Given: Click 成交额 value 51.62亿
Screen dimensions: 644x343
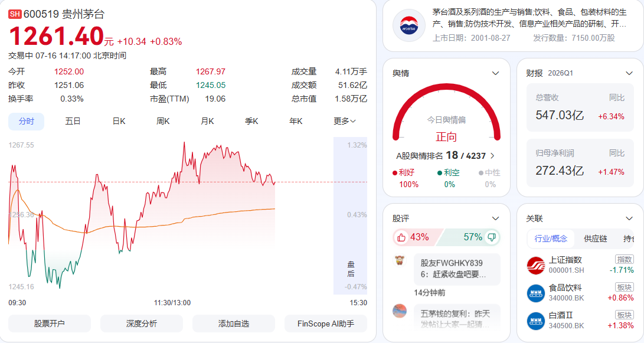Looking at the screenshot, I should pyautogui.click(x=353, y=85).
